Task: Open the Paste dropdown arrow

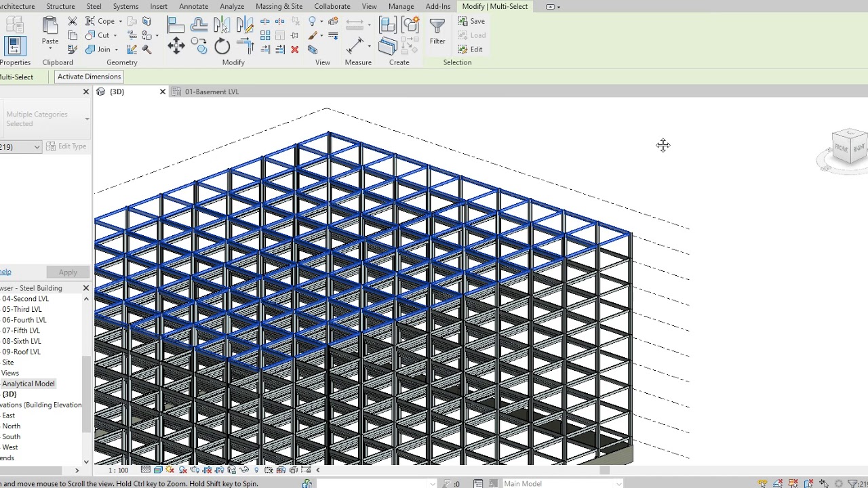Action: tap(50, 49)
